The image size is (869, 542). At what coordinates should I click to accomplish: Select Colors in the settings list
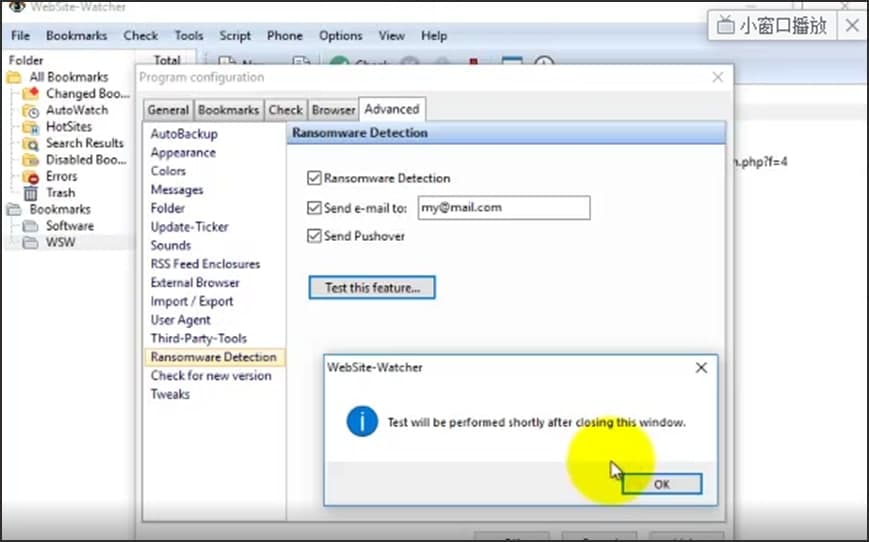click(x=168, y=171)
